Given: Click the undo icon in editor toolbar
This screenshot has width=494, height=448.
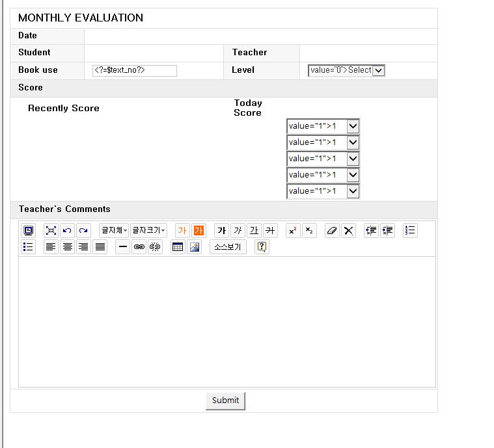Looking at the screenshot, I should point(67,231).
